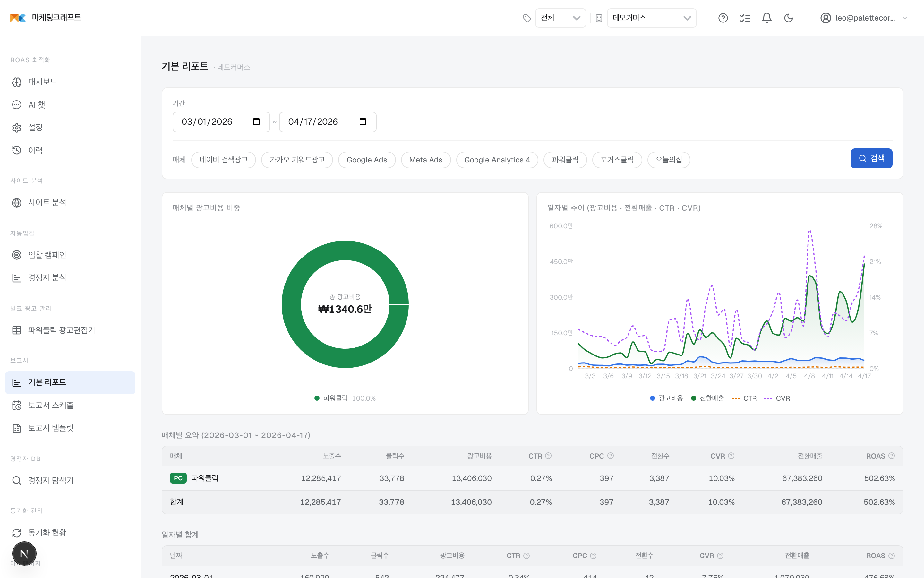
Task: Go to 대시보드 in sidebar
Action: [x=70, y=82]
